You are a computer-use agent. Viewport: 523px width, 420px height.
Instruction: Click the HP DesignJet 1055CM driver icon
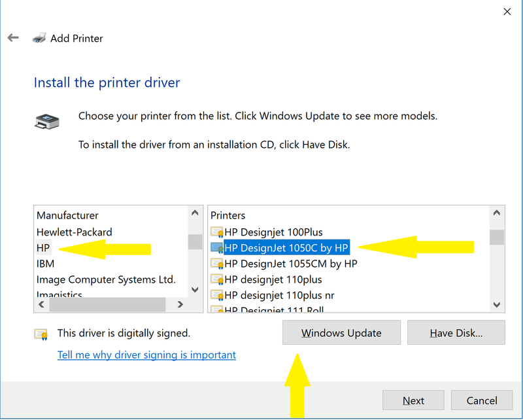(216, 264)
